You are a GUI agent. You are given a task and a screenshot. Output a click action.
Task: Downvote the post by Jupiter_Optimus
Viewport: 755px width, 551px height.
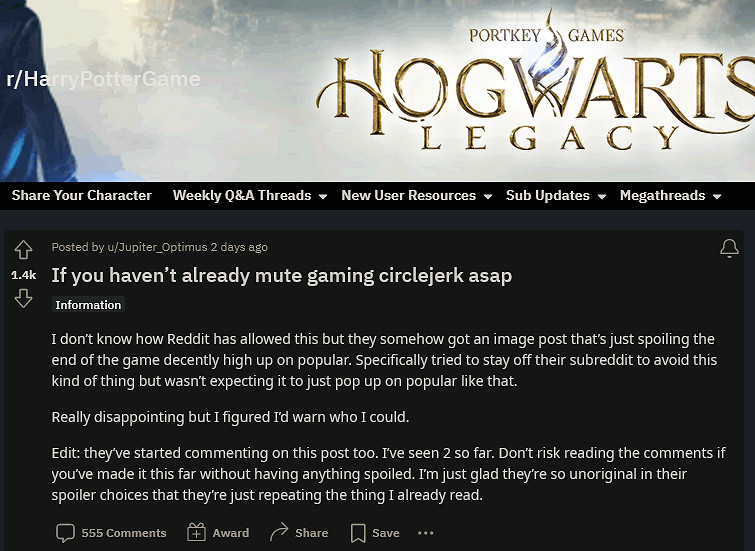click(x=23, y=298)
